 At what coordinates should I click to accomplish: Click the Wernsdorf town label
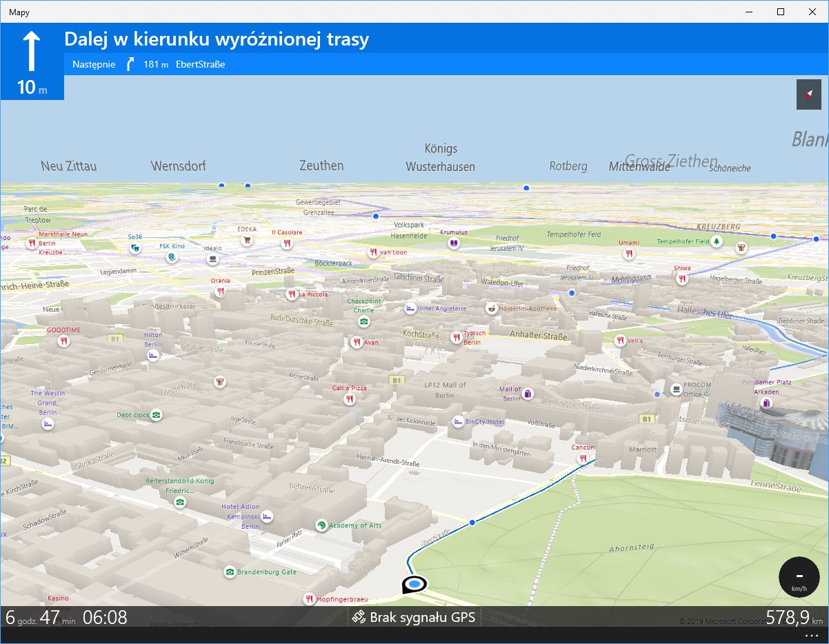[178, 166]
